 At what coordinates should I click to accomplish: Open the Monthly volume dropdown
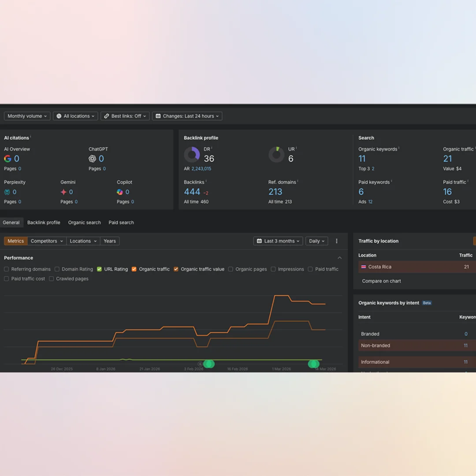(27, 116)
